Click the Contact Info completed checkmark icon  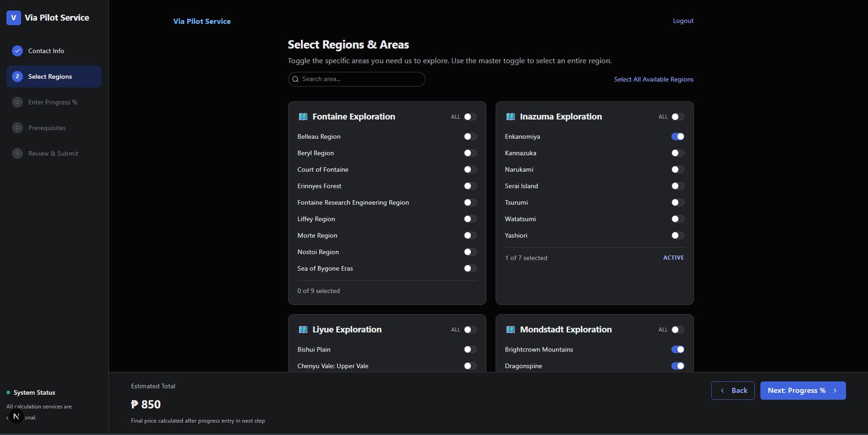(x=17, y=51)
